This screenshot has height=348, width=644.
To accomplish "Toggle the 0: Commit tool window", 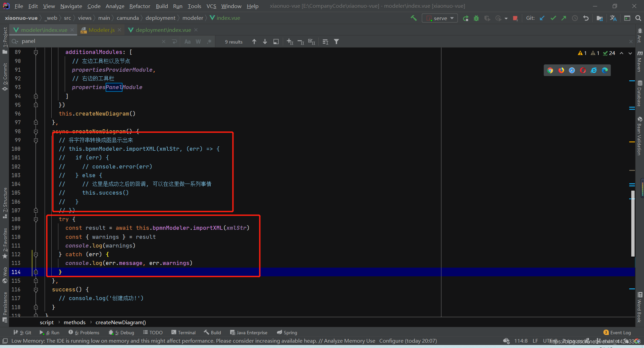I will tap(5, 77).
